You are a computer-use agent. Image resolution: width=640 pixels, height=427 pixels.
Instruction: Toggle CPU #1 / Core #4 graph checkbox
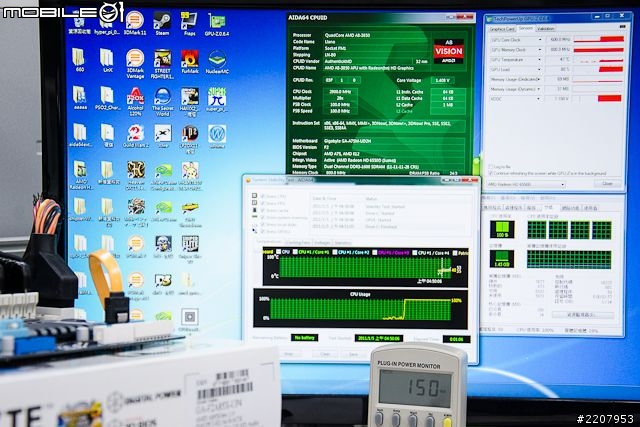pyautogui.click(x=415, y=253)
